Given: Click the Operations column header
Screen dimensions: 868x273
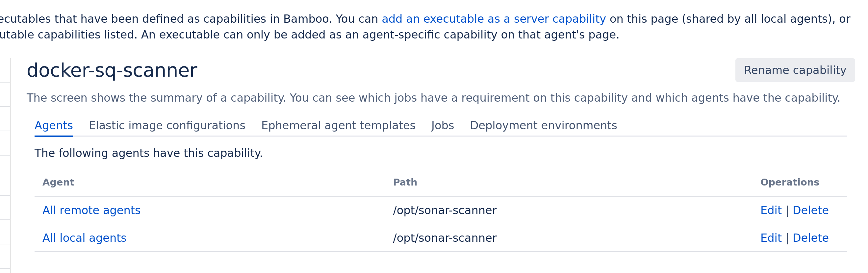Looking at the screenshot, I should 789,182.
